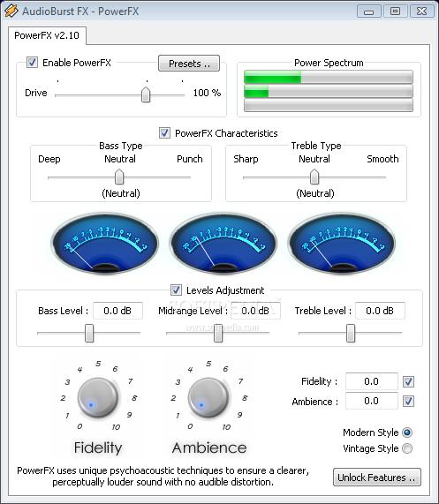
Task: Close the AudioBurst FX window
Action: [x=421, y=11]
